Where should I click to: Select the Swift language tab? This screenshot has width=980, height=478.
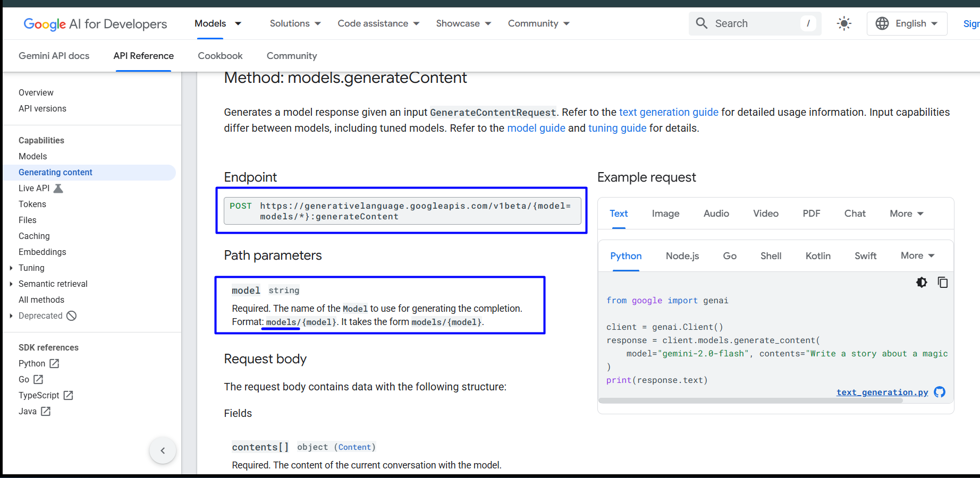tap(865, 256)
